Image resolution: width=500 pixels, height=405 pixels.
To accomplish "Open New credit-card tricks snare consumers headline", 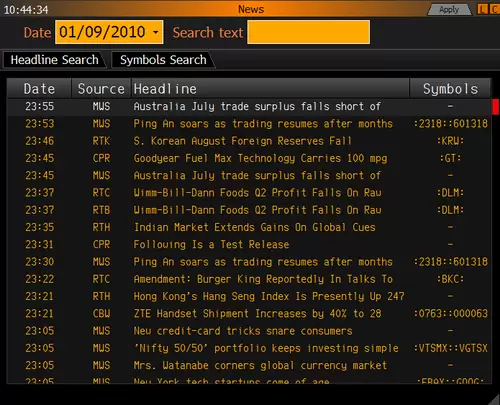I will click(x=243, y=331).
